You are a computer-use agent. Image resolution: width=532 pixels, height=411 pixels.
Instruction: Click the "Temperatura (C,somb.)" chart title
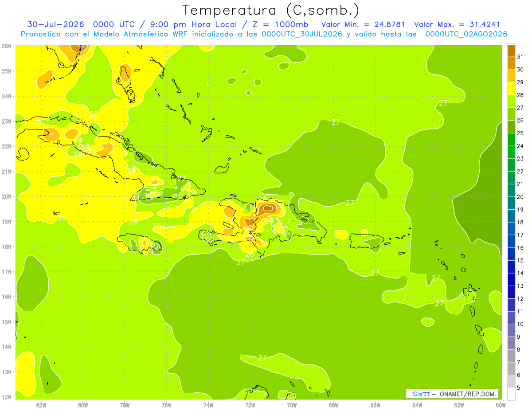pyautogui.click(x=271, y=10)
